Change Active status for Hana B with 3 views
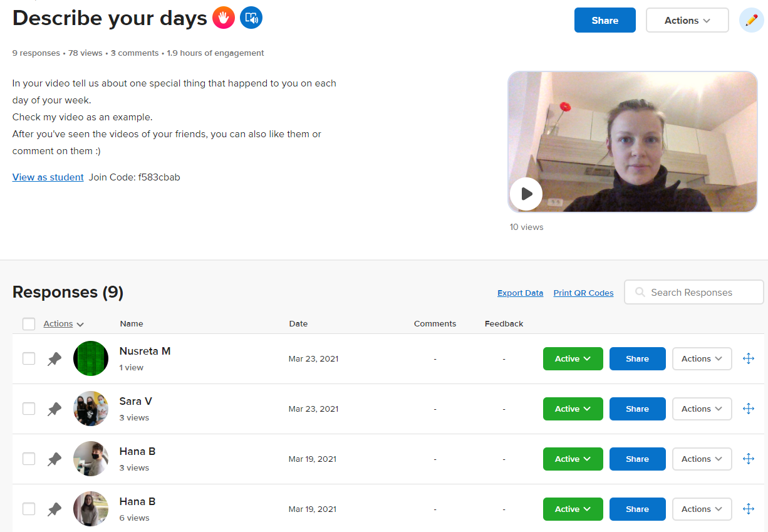 (573, 459)
